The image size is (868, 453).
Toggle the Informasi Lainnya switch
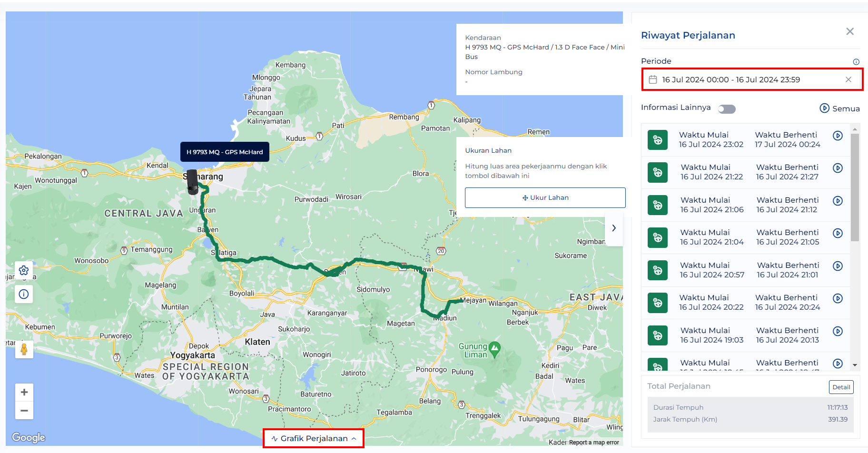727,109
